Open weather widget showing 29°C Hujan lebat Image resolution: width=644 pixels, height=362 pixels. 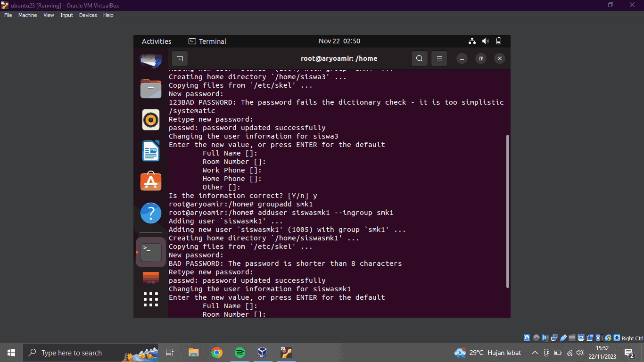pyautogui.click(x=487, y=353)
